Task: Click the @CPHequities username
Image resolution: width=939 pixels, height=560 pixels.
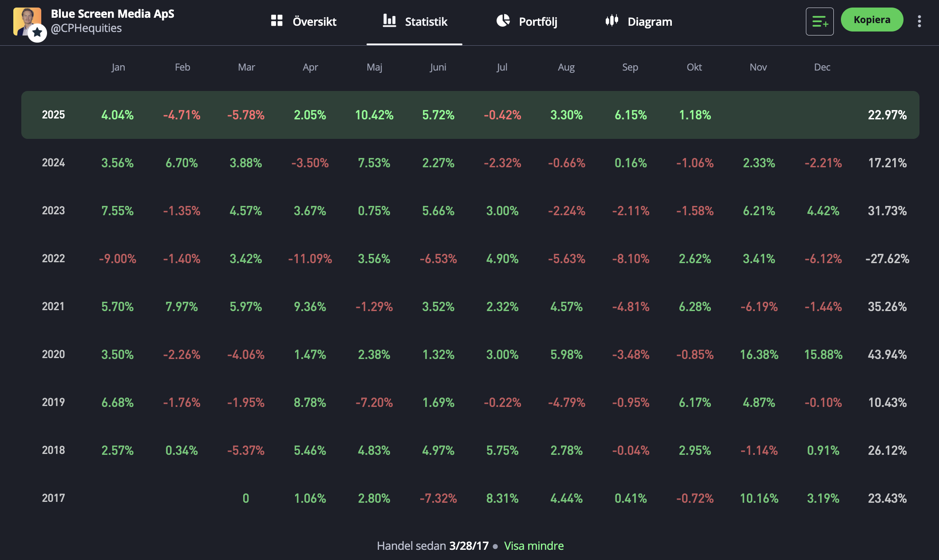Action: click(x=86, y=28)
